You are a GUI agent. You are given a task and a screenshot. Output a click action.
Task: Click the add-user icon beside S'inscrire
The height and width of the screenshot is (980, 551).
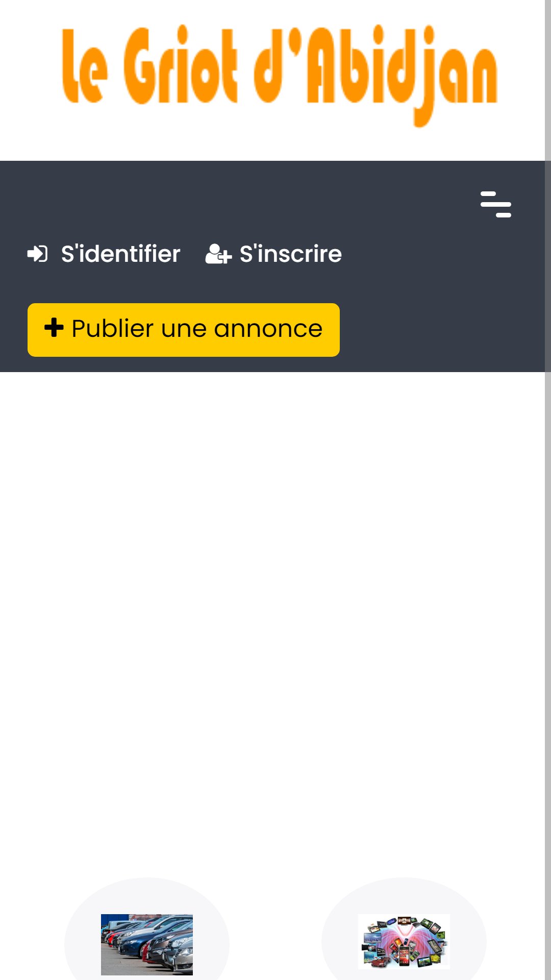218,254
